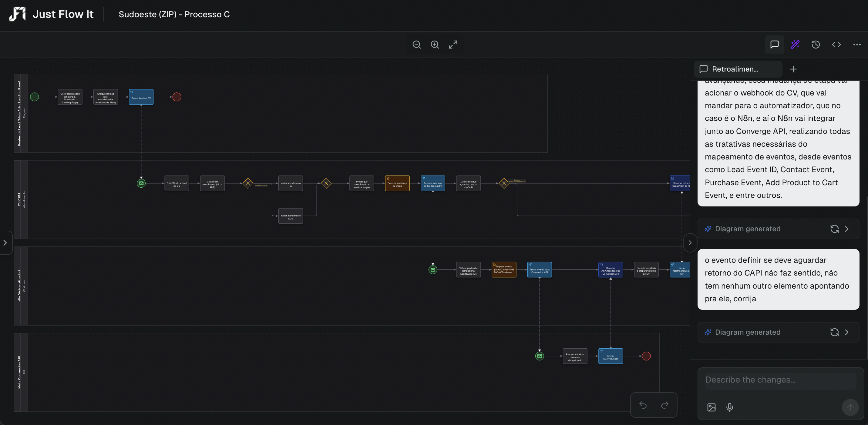
Task: Regenerate the second Diagram generated result
Action: tap(834, 332)
